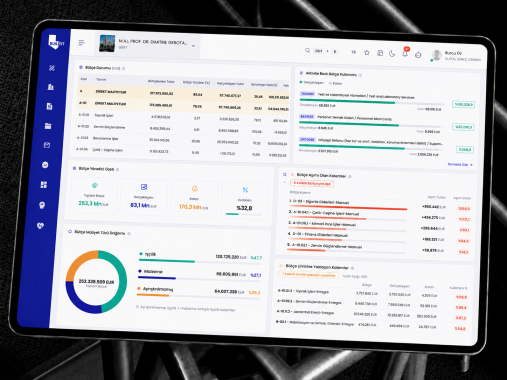Click info icon beside Bütçe Yönetici Özeti
507x380 pixels.
(118, 169)
